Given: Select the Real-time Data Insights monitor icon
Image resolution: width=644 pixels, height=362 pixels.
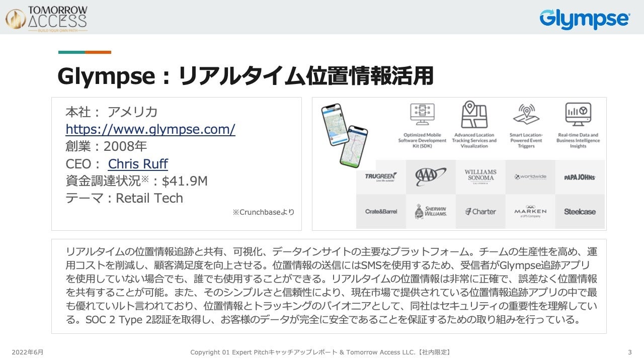Looking at the screenshot, I should pos(578,114).
